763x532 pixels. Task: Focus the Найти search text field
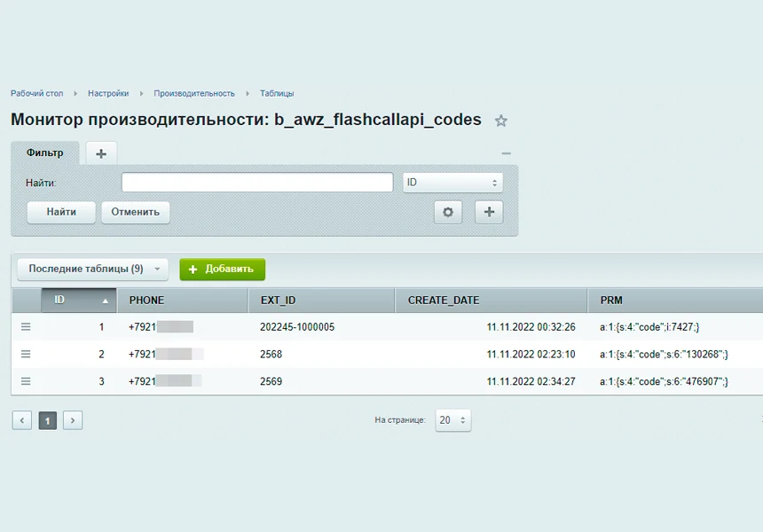click(257, 183)
